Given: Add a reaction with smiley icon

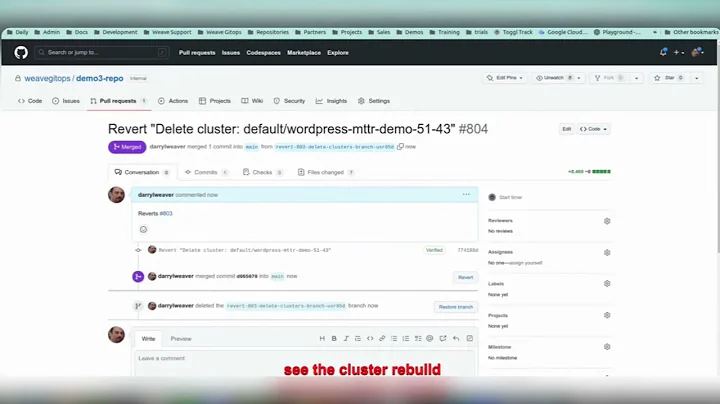Looking at the screenshot, I should point(143,229).
